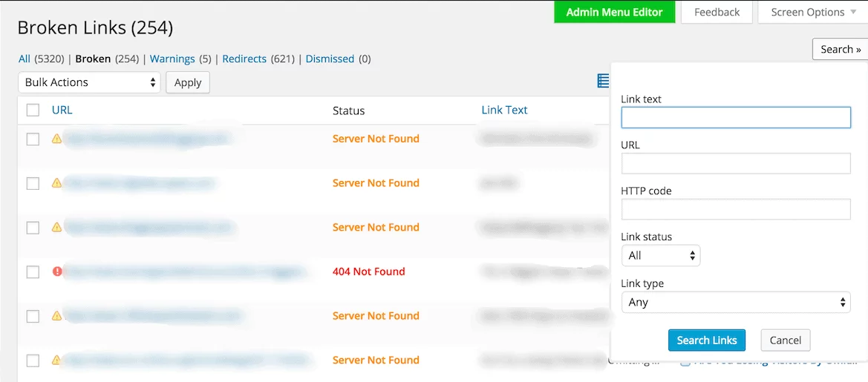Screen dimensions: 868x382
Task: Click the first row's Server Not Found status
Action: pyautogui.click(x=376, y=139)
